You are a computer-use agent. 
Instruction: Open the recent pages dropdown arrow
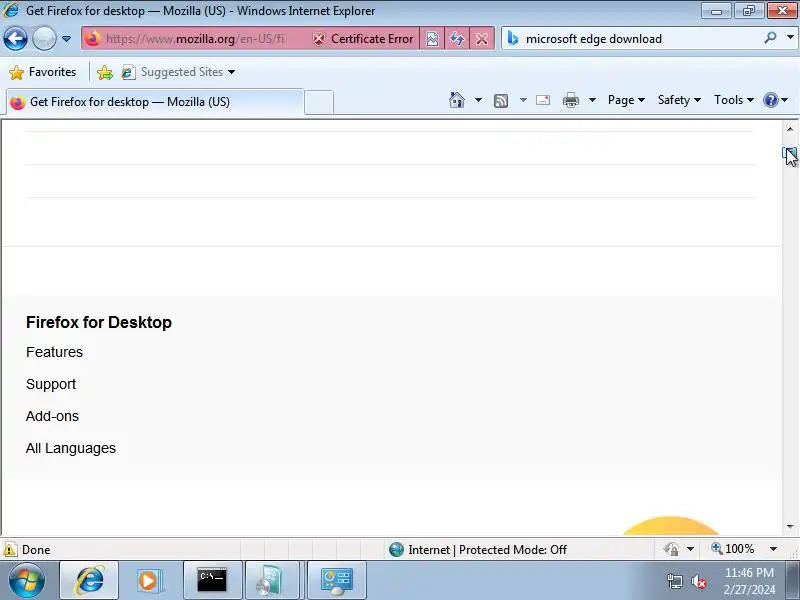pyautogui.click(x=66, y=39)
